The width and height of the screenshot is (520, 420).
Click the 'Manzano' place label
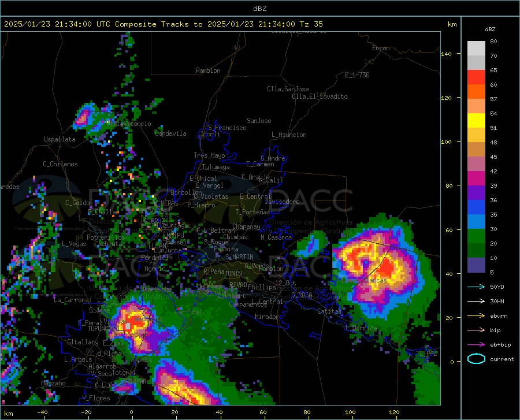[x=53, y=383]
